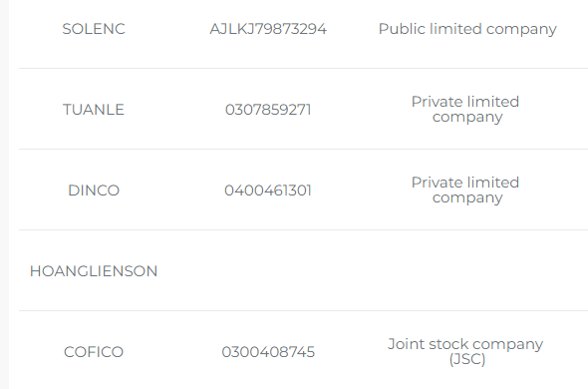Screen dimensions: 588x389
Task: Click Private limited company in TUANLE row
Action: tap(465, 110)
